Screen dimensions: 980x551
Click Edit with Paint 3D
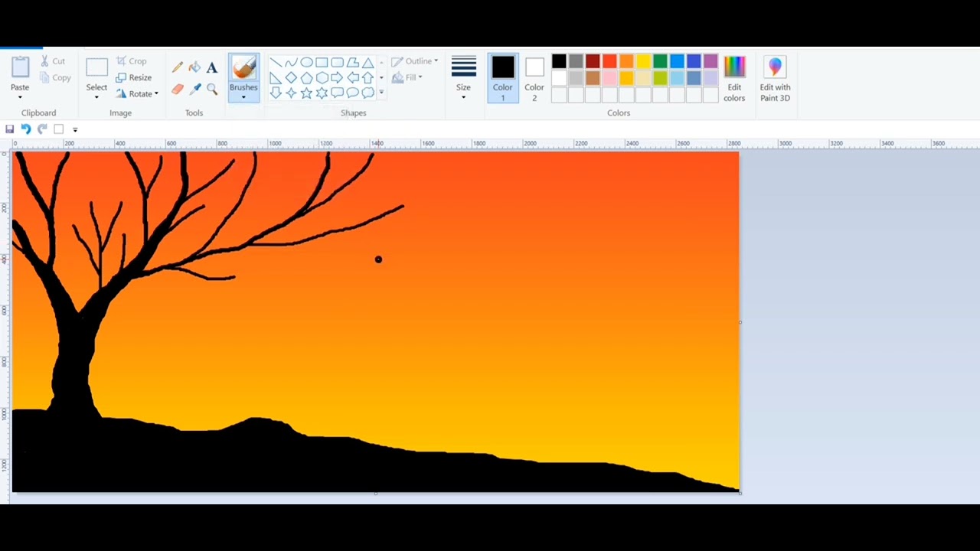click(775, 78)
